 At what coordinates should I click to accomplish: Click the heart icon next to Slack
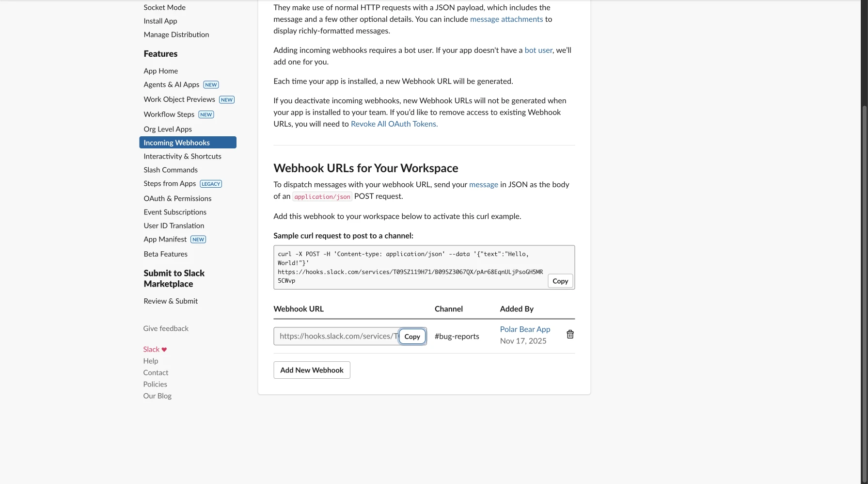click(x=164, y=349)
